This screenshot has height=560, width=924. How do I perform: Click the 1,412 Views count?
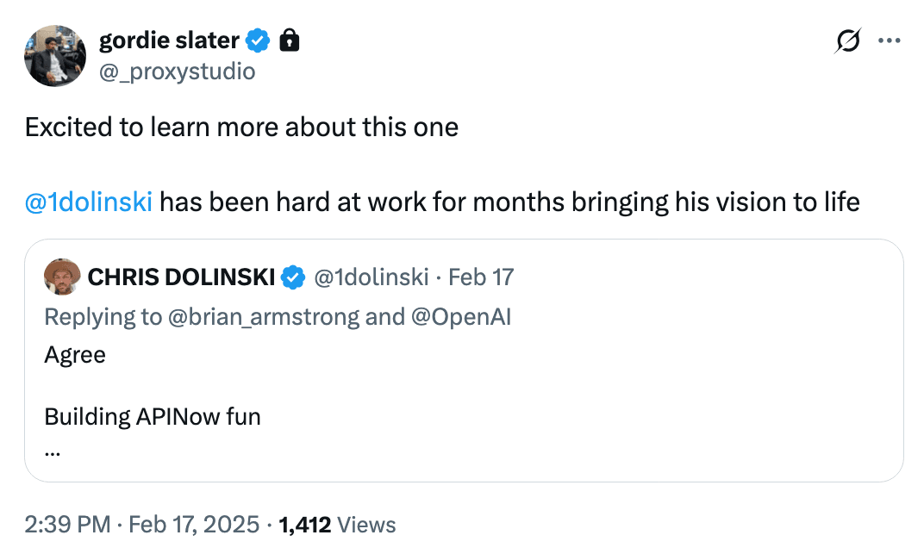point(337,524)
